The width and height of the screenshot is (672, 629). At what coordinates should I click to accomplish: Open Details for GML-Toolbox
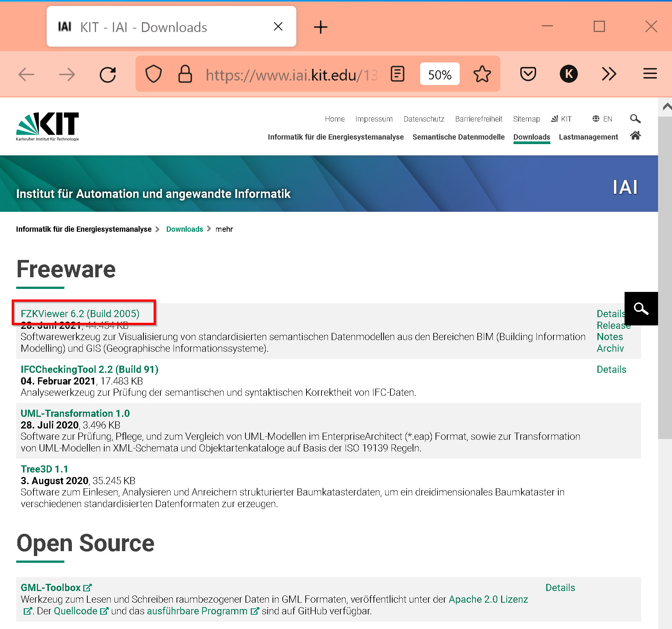click(560, 588)
